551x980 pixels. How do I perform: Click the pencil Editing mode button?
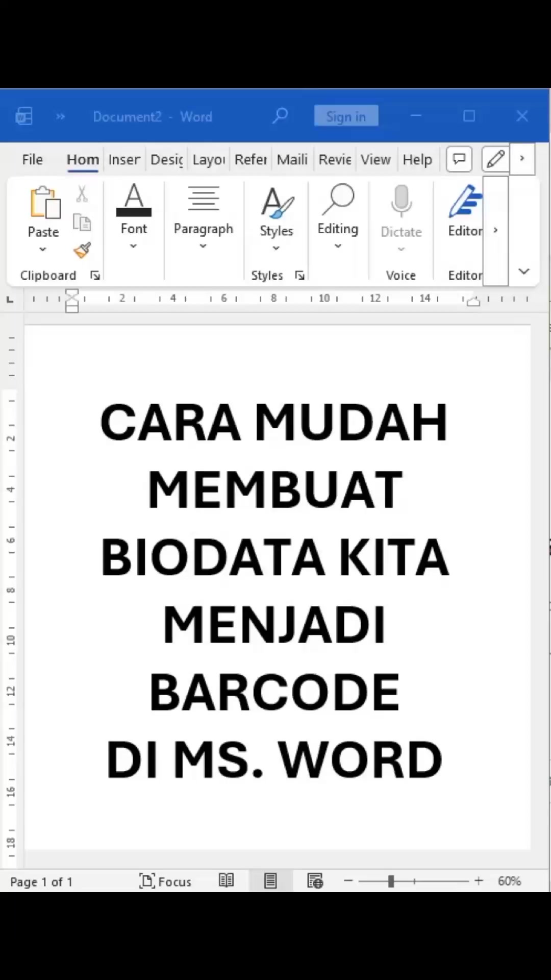point(495,159)
